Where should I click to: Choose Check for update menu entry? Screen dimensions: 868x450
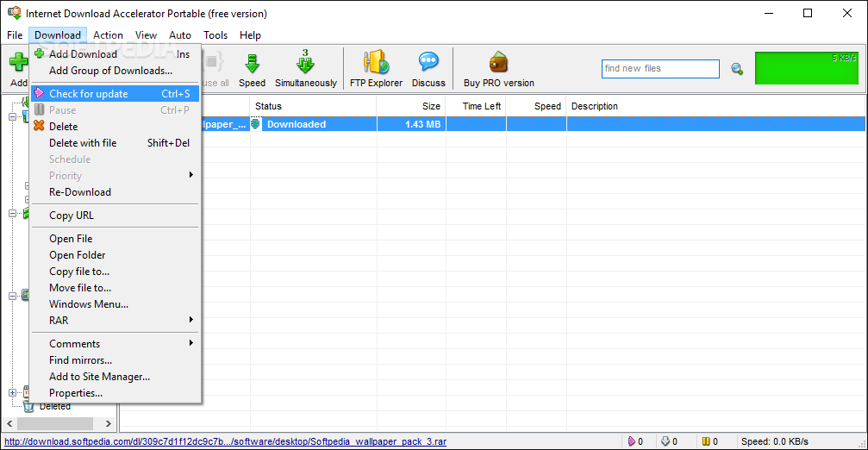[116, 94]
